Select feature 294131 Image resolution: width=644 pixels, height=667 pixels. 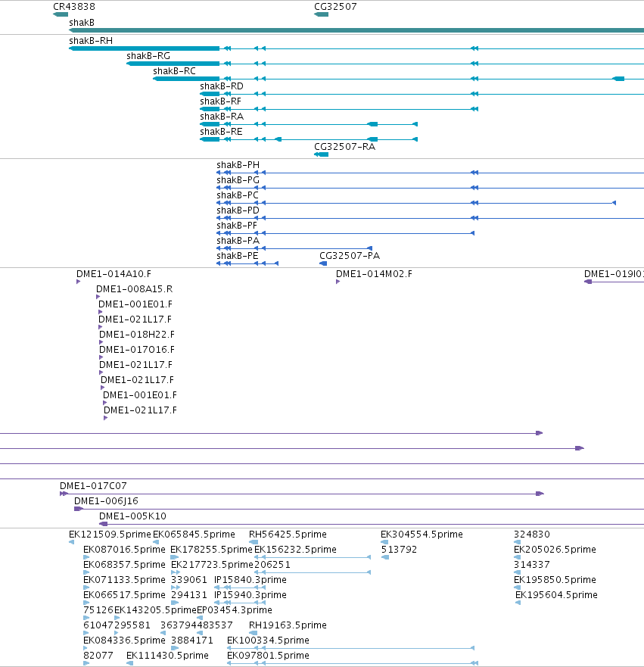tap(175, 603)
